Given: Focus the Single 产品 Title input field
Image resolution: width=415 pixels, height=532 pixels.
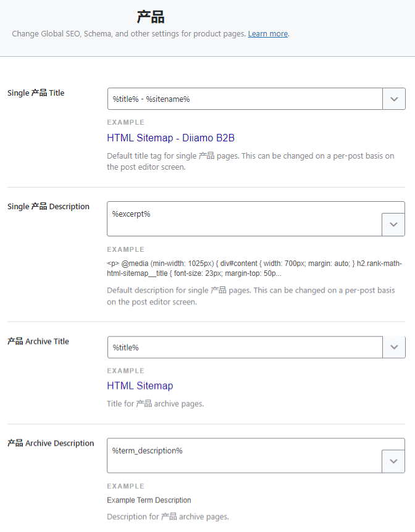Looking at the screenshot, I should tap(245, 99).
